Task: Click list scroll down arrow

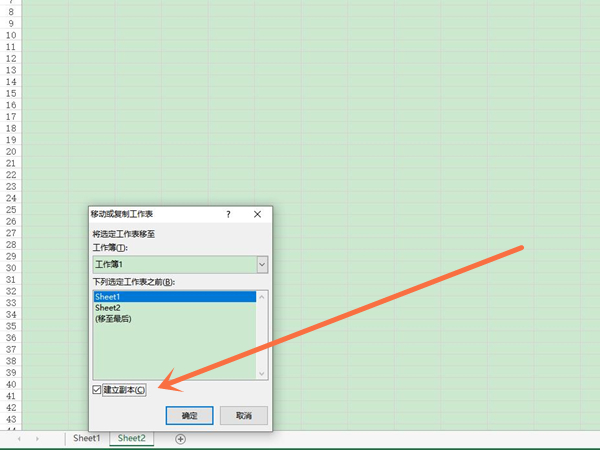Action: [262, 373]
